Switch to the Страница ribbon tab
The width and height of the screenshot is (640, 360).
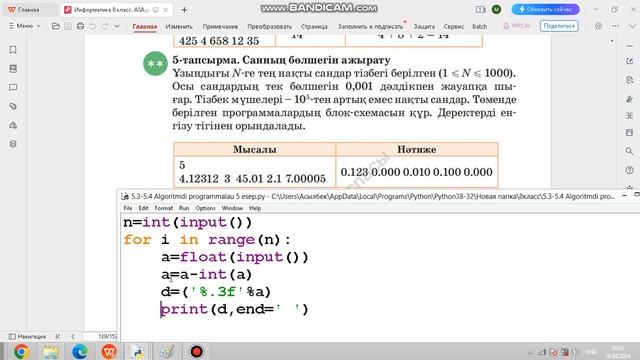pyautogui.click(x=314, y=26)
